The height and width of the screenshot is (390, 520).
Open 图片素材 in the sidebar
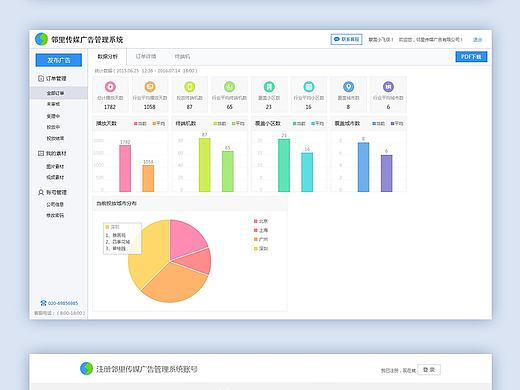pos(55,166)
